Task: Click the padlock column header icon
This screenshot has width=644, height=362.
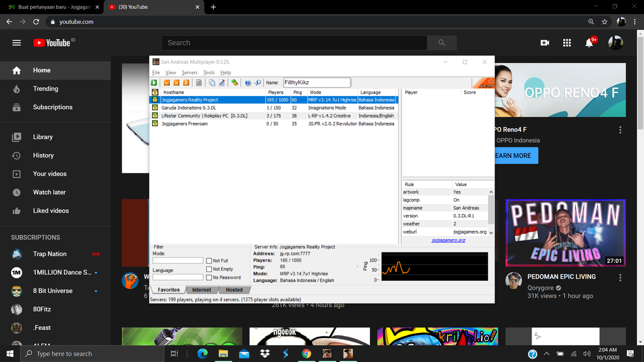Action: [x=155, y=93]
